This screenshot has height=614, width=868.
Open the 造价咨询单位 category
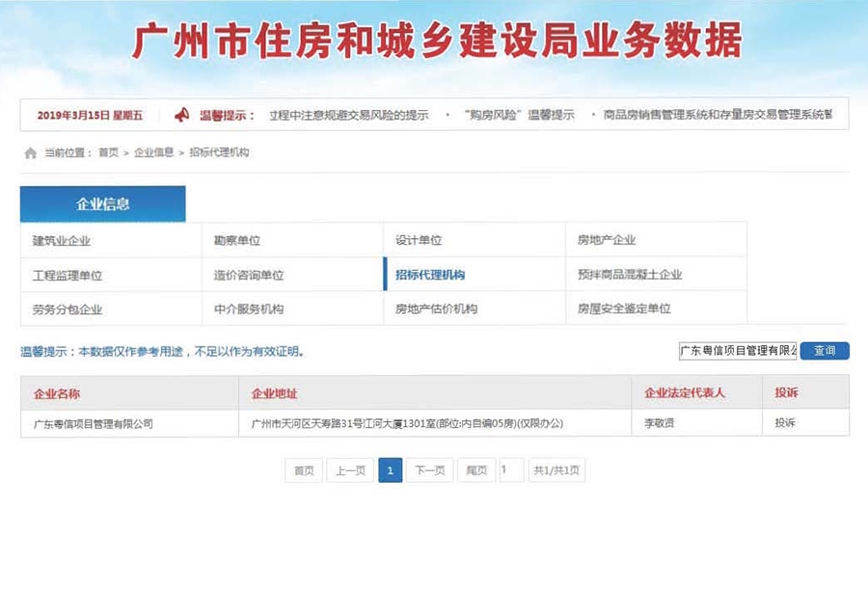[249, 275]
